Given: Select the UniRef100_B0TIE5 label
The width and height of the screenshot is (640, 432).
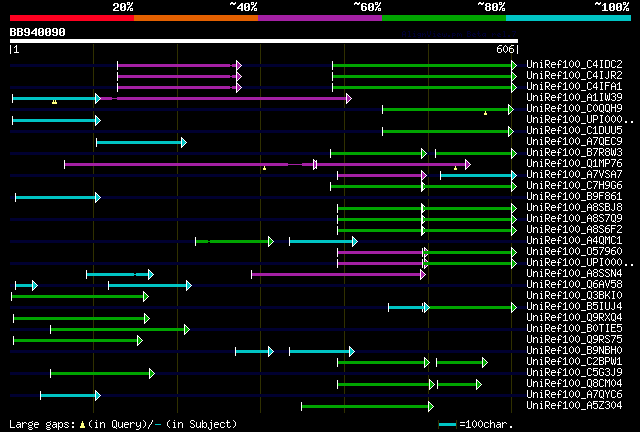Looking at the screenshot, I should pyautogui.click(x=574, y=329).
